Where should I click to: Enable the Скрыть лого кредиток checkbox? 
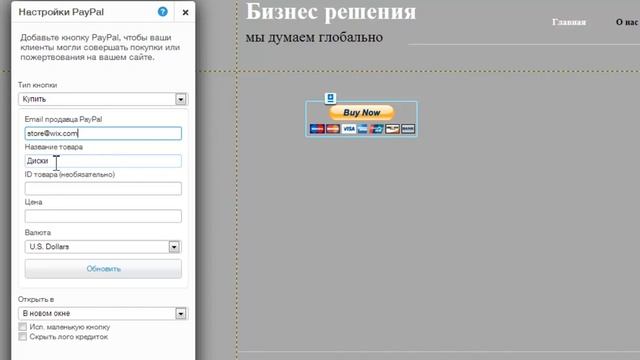pos(22,337)
